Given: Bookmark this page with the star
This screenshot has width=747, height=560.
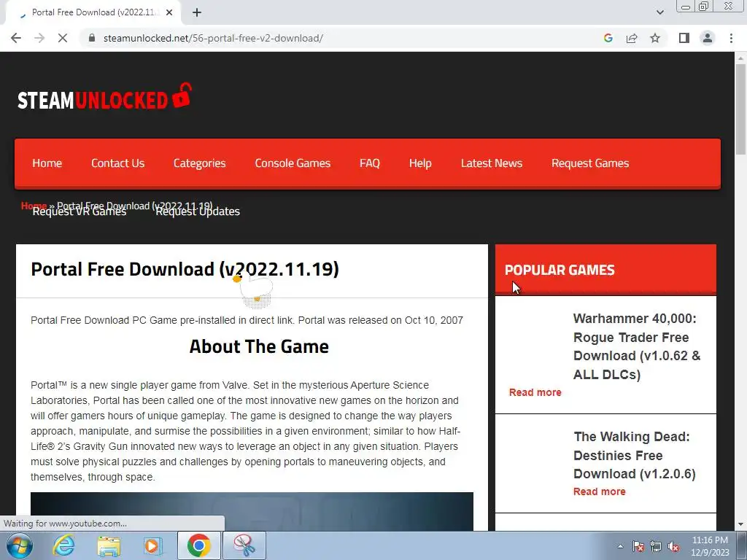Looking at the screenshot, I should click(x=655, y=38).
